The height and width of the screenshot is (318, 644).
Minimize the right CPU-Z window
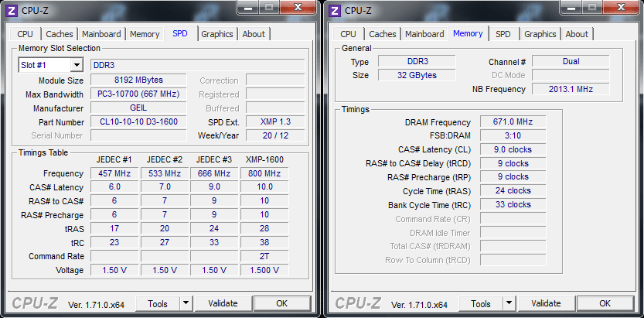click(571, 6)
